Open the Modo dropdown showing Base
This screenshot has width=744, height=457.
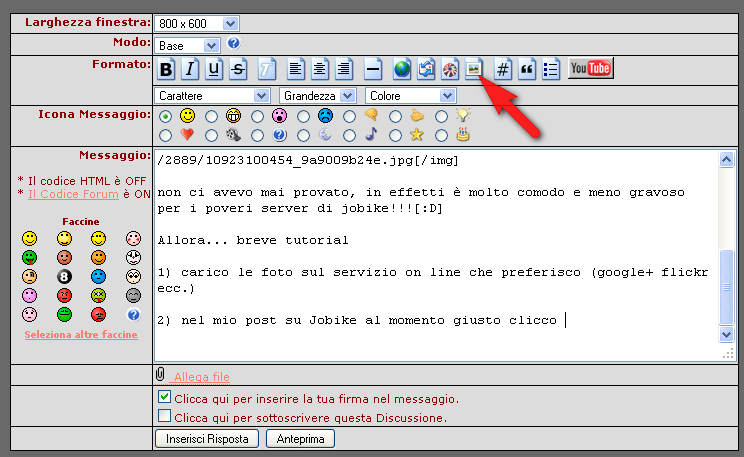pos(187,46)
